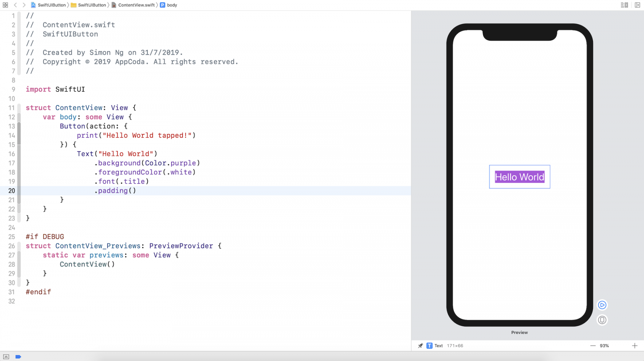This screenshot has width=644, height=361.
Task: Select the Hello World button in preview
Action: [x=519, y=177]
